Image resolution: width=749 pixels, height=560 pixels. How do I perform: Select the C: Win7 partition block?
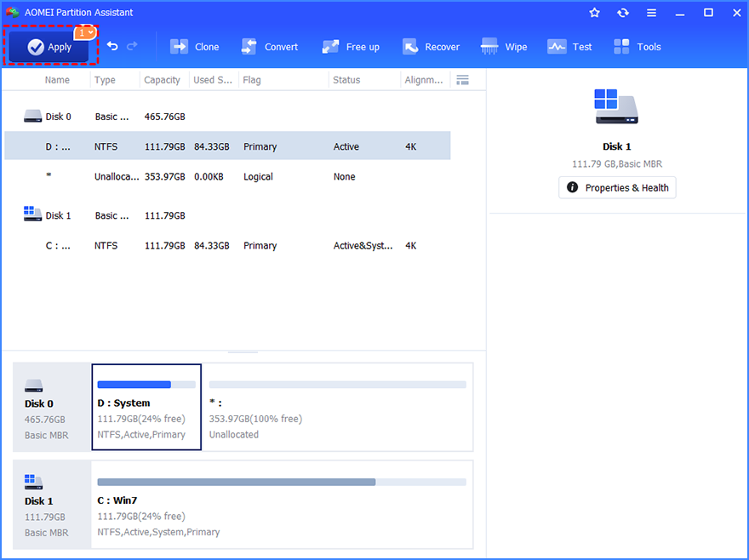tap(282, 505)
